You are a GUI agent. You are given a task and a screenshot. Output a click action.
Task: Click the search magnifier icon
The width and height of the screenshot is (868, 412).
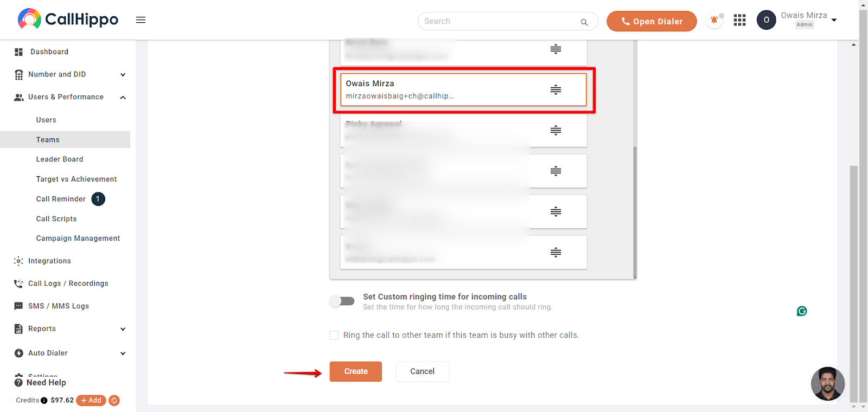584,22
